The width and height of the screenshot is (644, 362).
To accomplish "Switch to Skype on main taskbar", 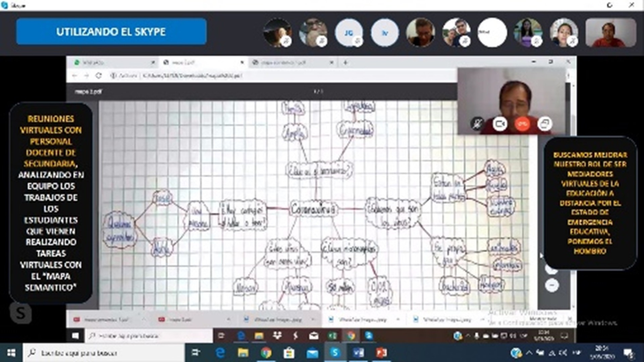I will coord(335,353).
